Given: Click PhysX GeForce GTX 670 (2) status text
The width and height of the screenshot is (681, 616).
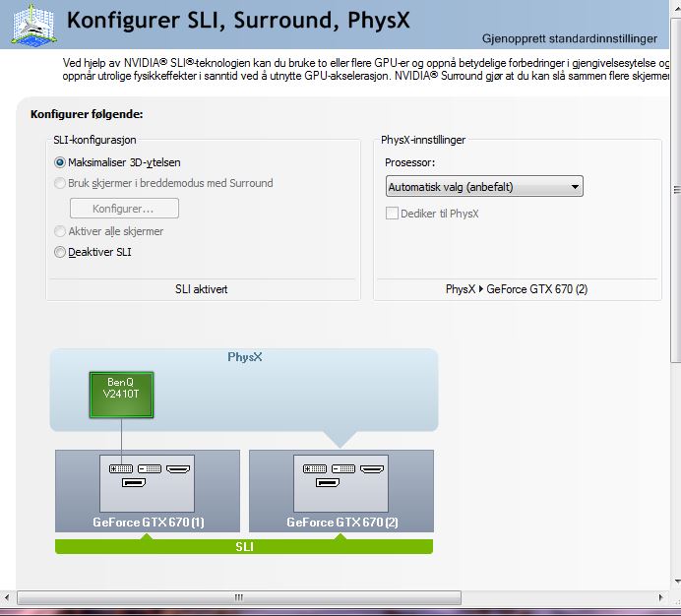Looking at the screenshot, I should coord(517,289).
